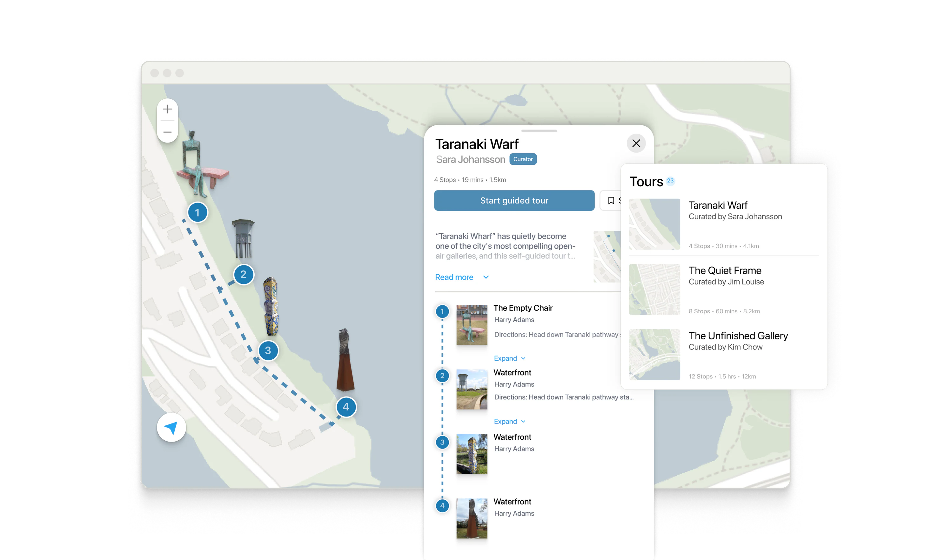Open the stop 3 mosaic pillar photo
This screenshot has height=560, width=945.
coord(472,454)
